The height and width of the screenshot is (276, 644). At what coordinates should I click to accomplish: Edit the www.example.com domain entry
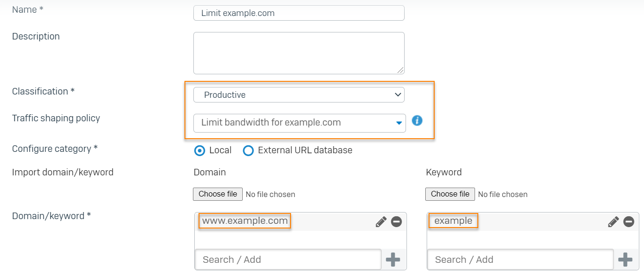coord(381,221)
